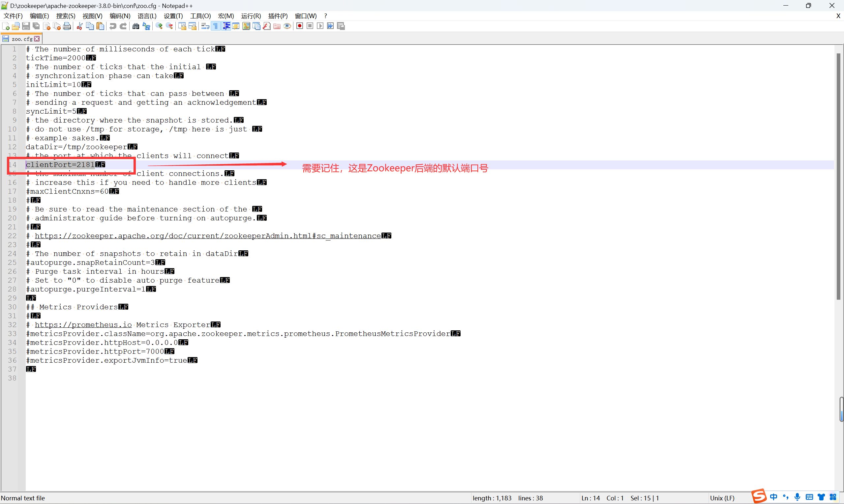Open the 插件(P) menu
Image resolution: width=844 pixels, height=504 pixels.
pyautogui.click(x=278, y=16)
